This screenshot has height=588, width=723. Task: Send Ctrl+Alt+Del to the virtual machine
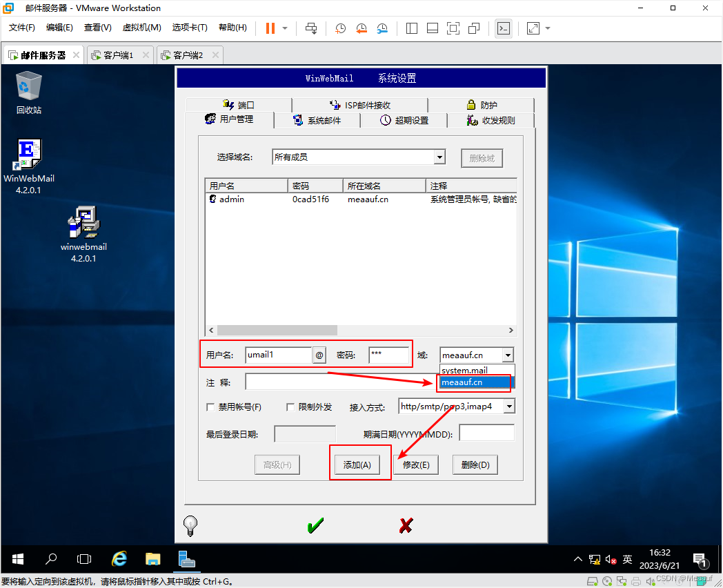(311, 28)
